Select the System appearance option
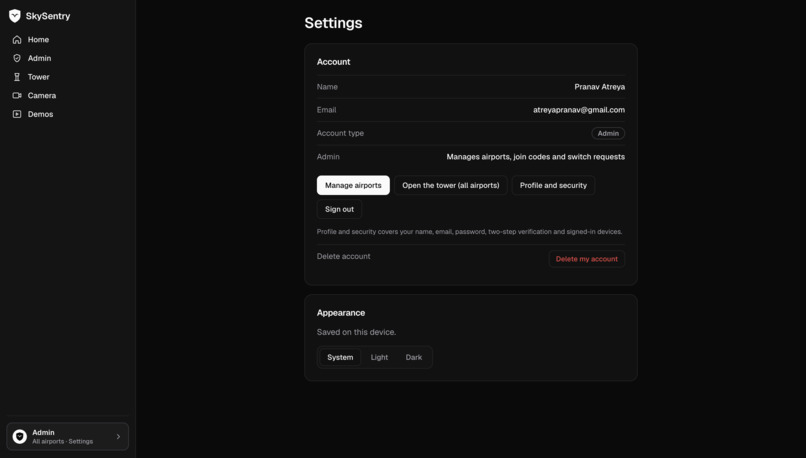 coord(340,357)
